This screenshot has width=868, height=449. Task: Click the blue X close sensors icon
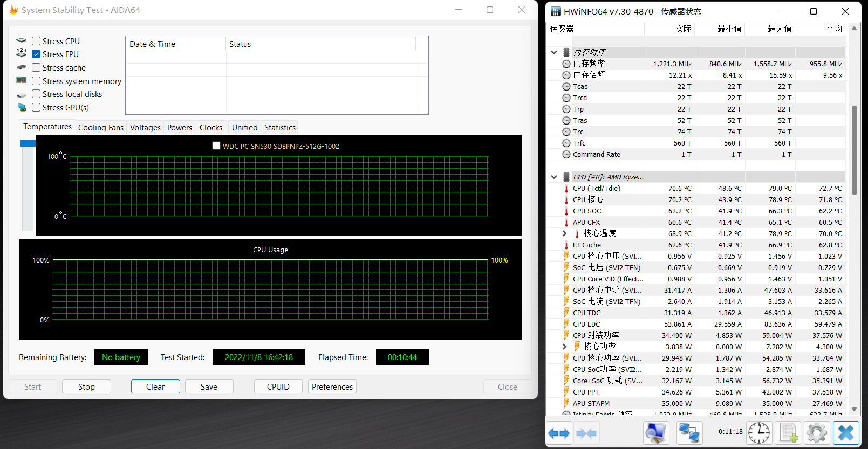[846, 432]
